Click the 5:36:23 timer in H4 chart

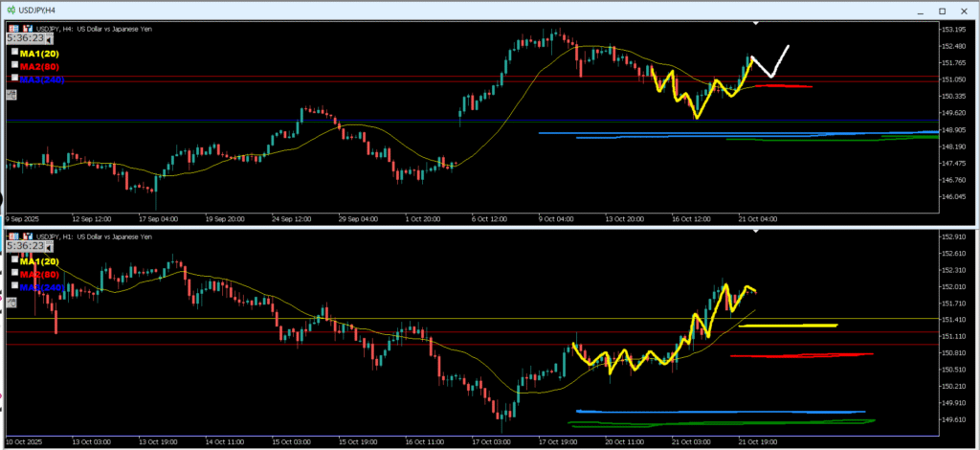24,38
